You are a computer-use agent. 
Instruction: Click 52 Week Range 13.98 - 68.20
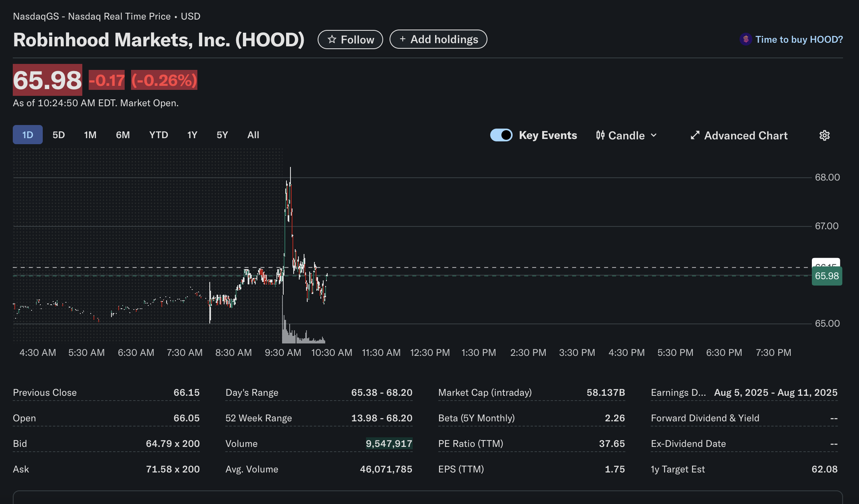382,418
